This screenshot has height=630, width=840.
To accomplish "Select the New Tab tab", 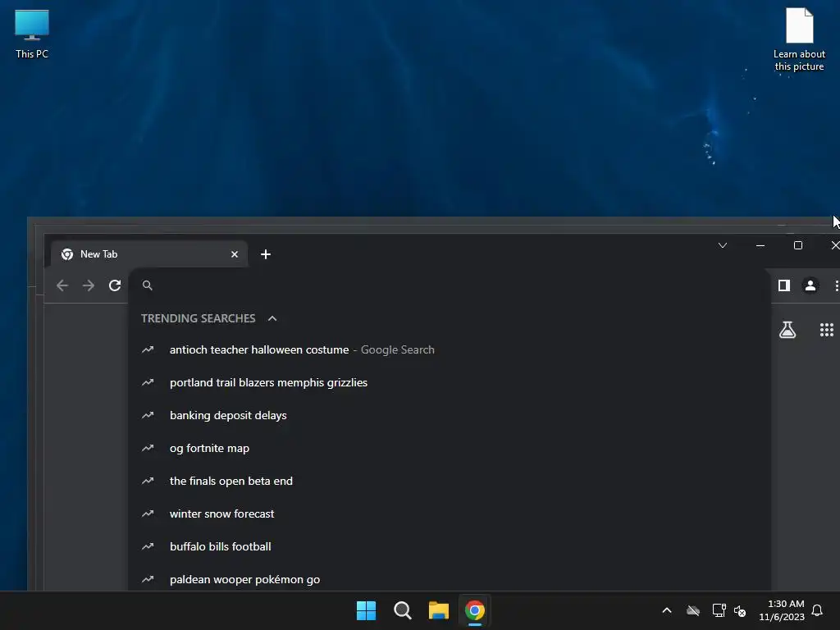I will tap(149, 254).
